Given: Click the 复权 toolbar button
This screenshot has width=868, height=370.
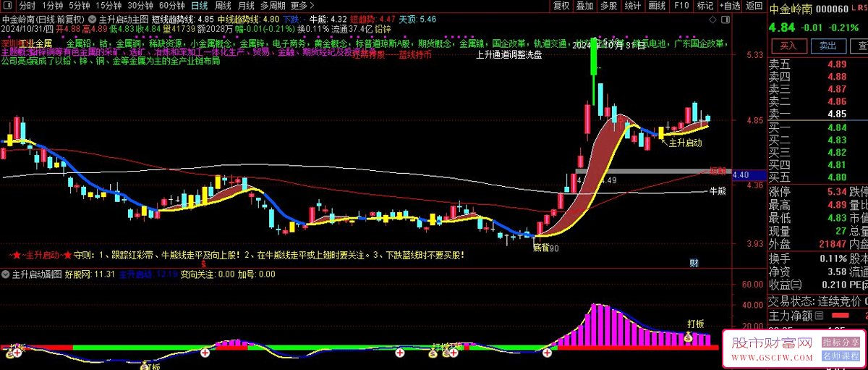Looking at the screenshot, I should [561, 6].
